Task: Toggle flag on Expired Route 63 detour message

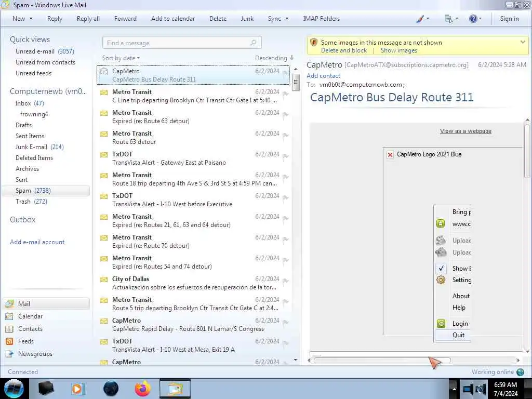Action: point(286,115)
